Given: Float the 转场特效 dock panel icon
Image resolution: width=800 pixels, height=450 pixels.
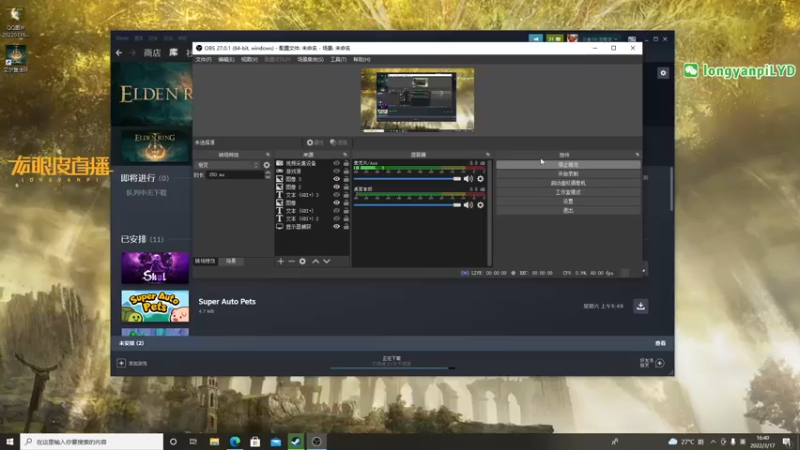Looking at the screenshot, I should (267, 155).
